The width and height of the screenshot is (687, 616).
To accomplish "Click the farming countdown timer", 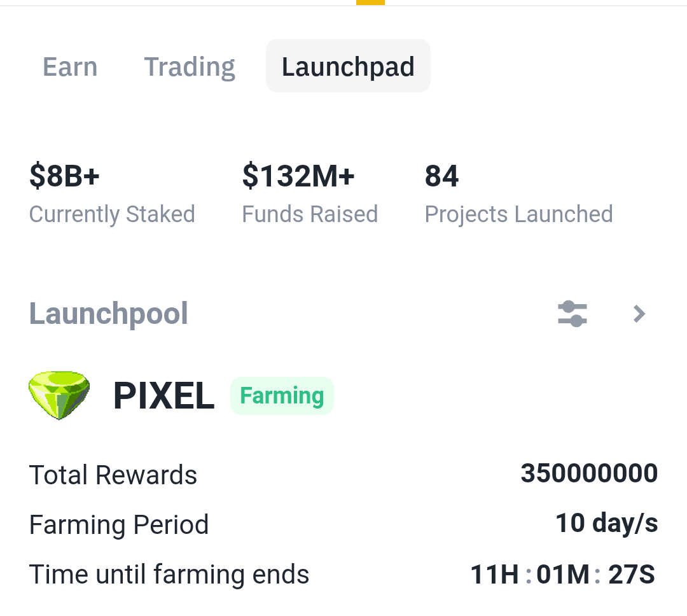I will 561,573.
